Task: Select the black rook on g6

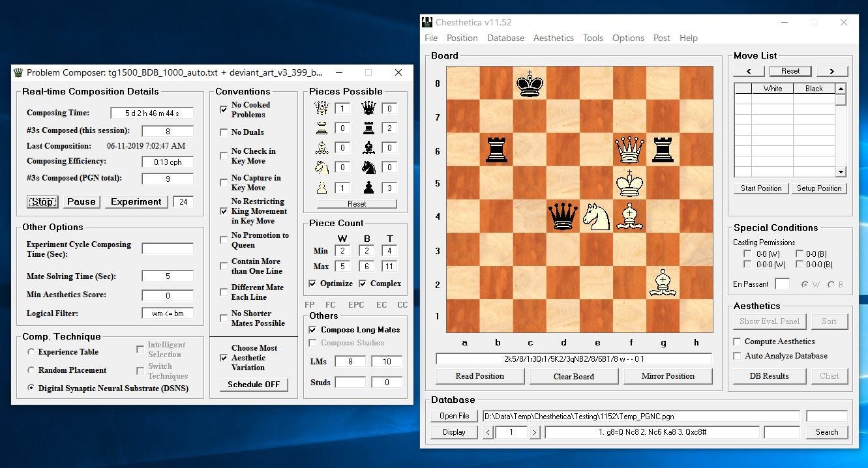Action: 663,149
